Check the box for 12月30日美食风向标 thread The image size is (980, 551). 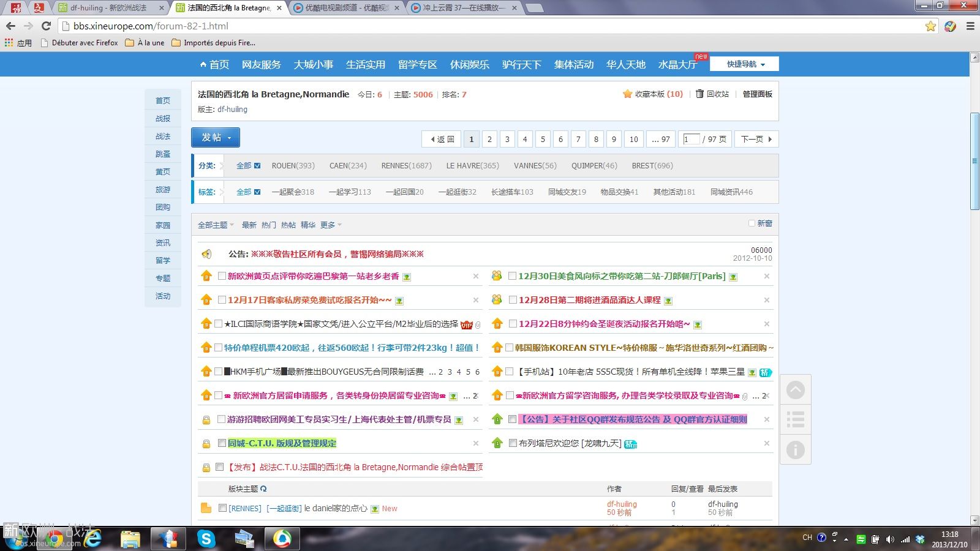[x=513, y=276]
